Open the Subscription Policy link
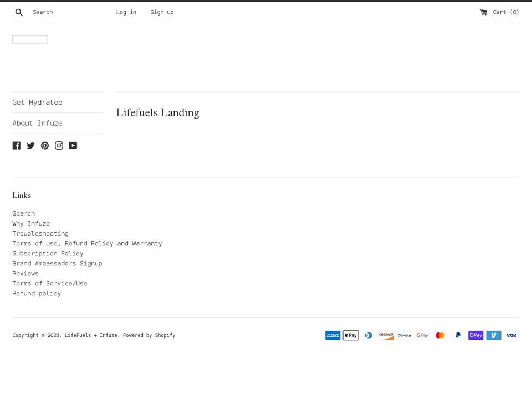 (x=48, y=253)
